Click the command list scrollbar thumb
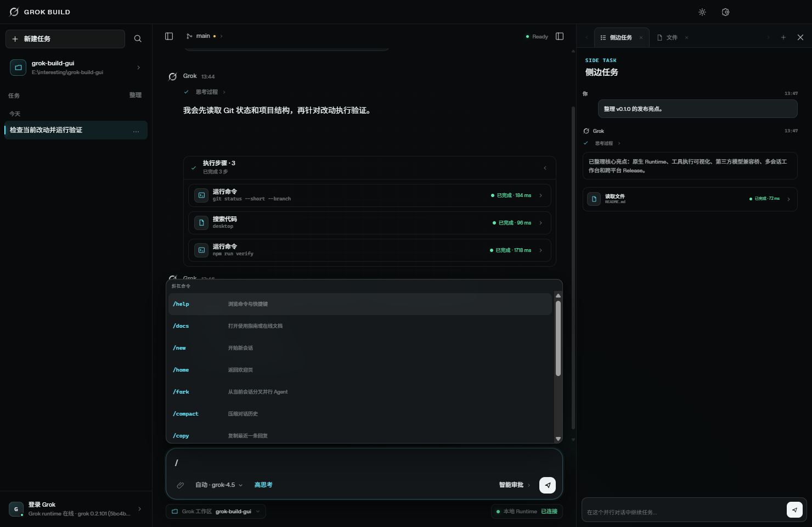Image resolution: width=812 pixels, height=527 pixels. [x=558, y=338]
